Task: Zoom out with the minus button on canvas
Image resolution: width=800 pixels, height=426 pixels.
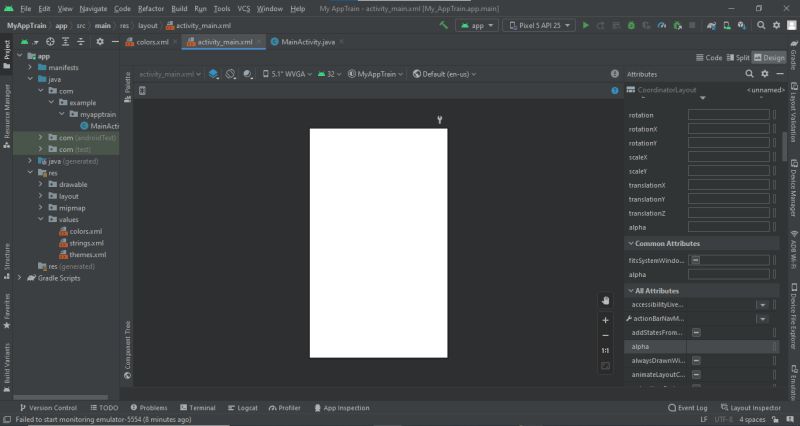Action: (x=606, y=336)
